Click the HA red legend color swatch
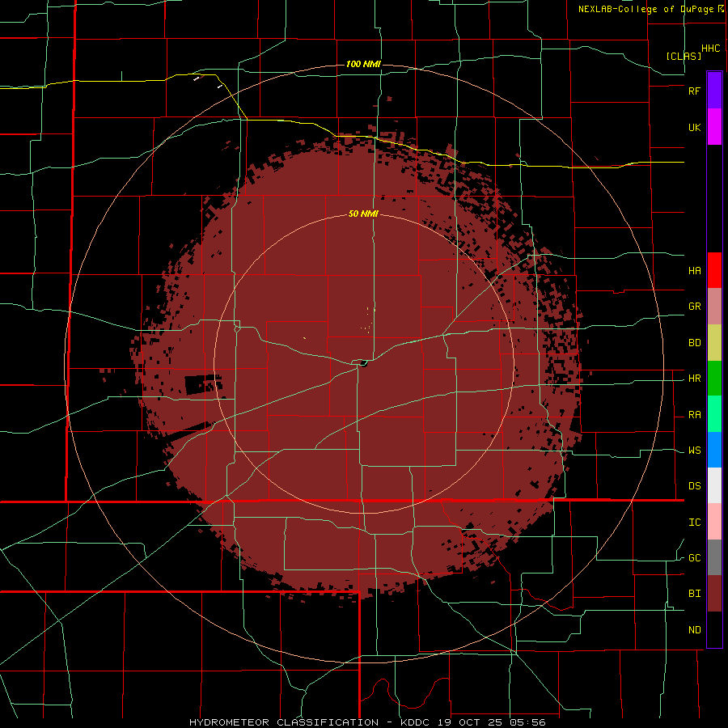The image size is (728, 728). [x=714, y=270]
